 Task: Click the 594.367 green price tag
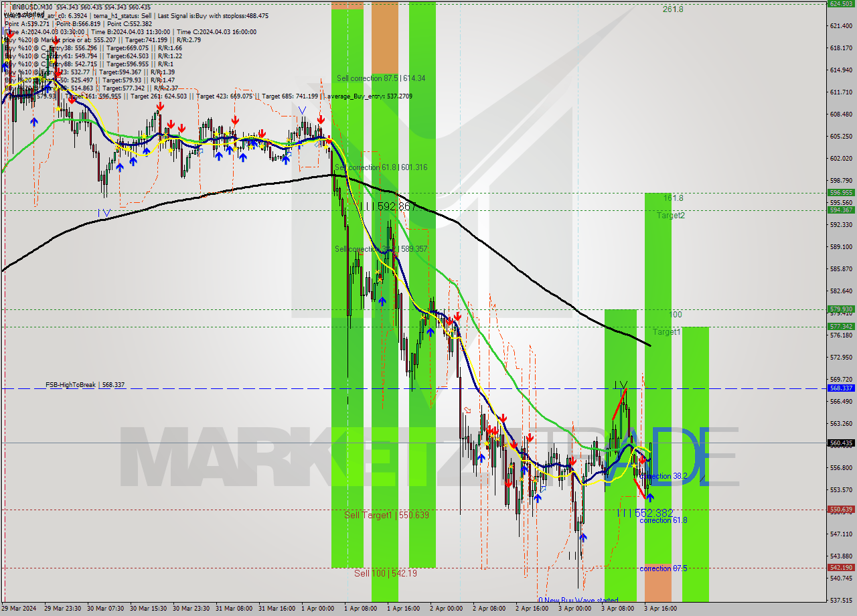point(841,210)
